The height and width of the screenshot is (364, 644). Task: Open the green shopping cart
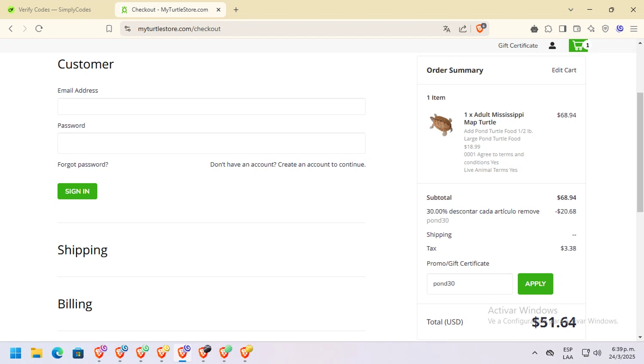tap(579, 45)
